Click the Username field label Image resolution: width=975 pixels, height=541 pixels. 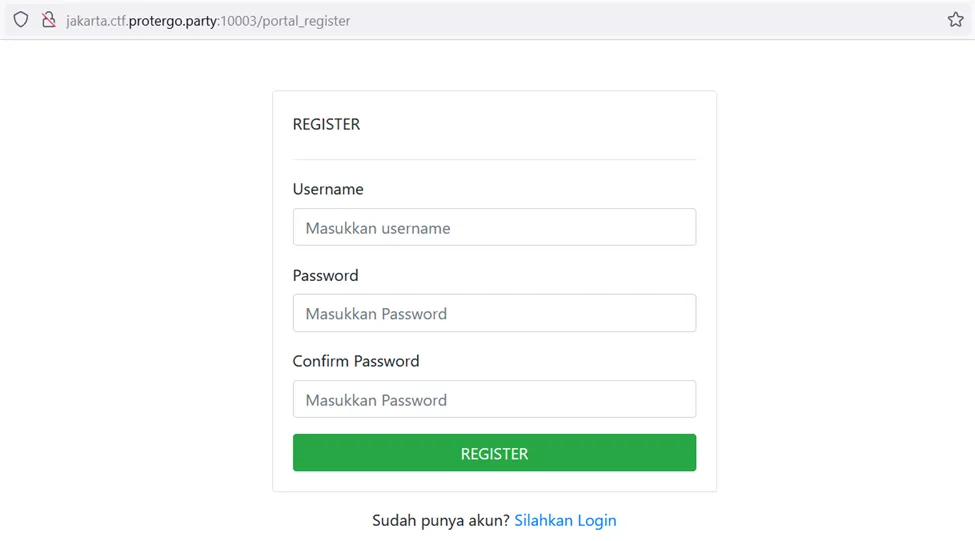[328, 189]
